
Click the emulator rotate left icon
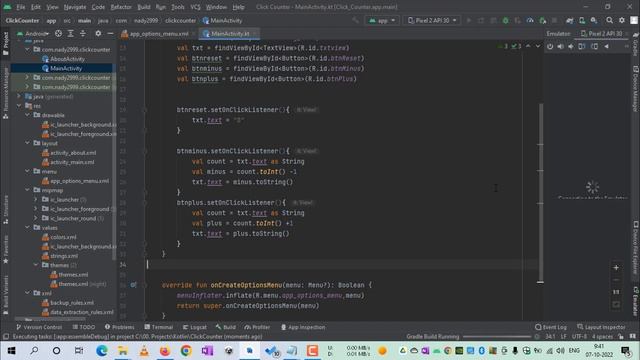click(582, 47)
